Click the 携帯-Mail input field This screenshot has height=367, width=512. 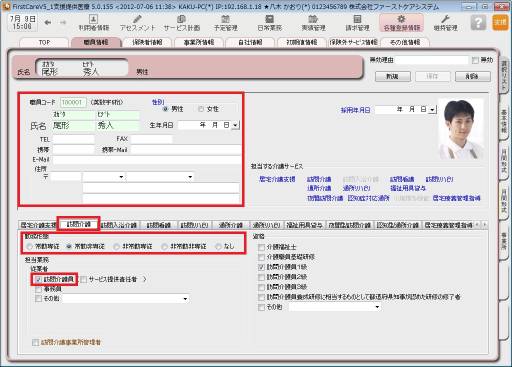tap(186, 150)
